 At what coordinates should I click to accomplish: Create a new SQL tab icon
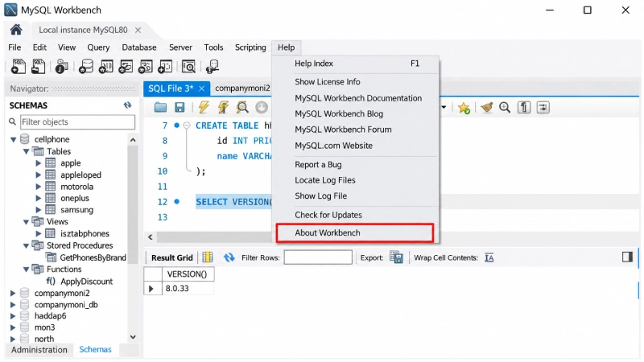tap(18, 66)
